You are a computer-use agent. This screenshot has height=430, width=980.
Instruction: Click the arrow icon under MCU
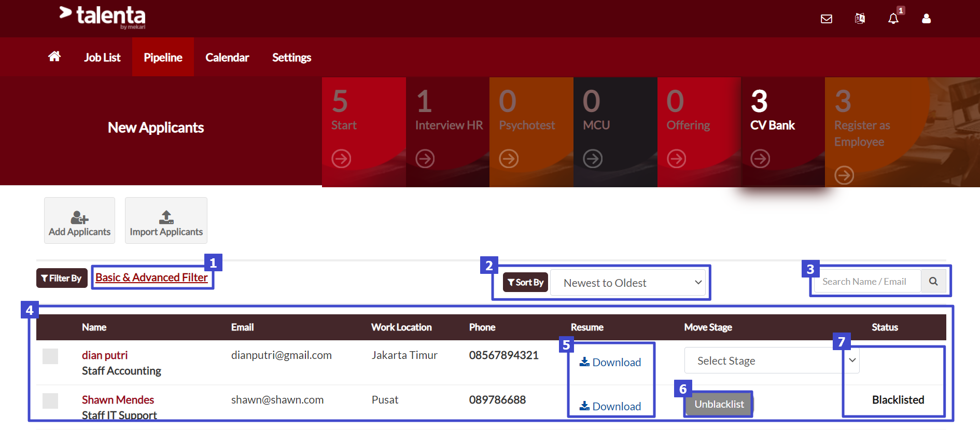593,158
